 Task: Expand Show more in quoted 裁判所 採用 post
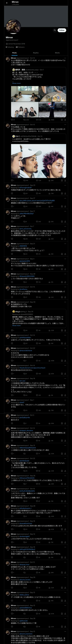pyautogui.click(x=16, y=83)
